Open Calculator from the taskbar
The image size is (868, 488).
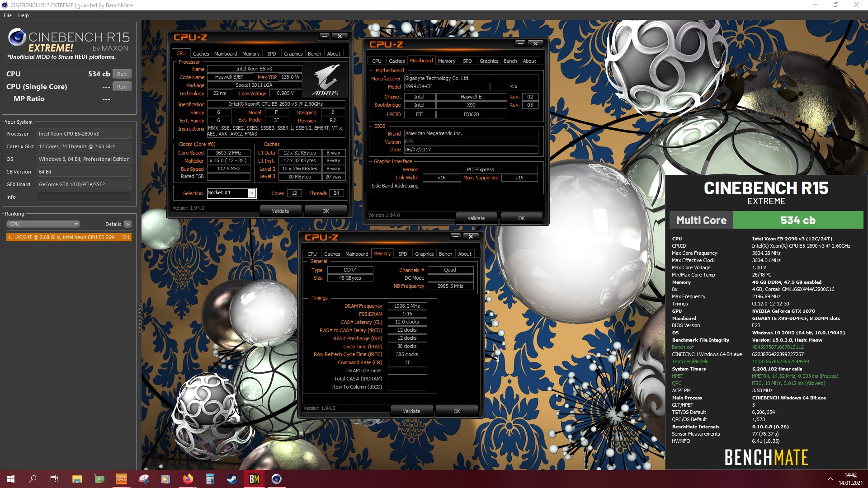(x=210, y=479)
